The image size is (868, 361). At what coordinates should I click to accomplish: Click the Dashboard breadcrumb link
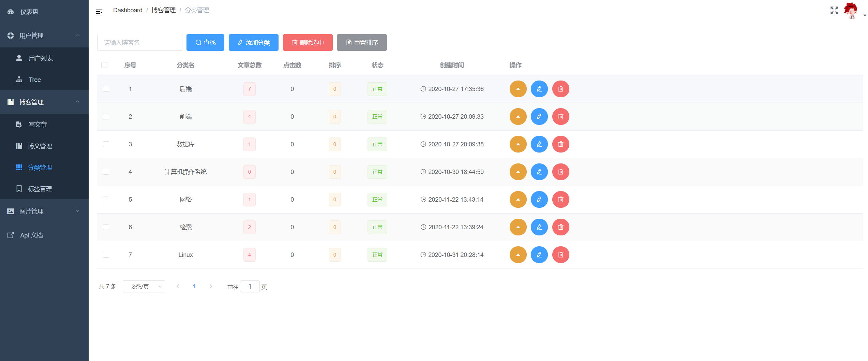(128, 10)
